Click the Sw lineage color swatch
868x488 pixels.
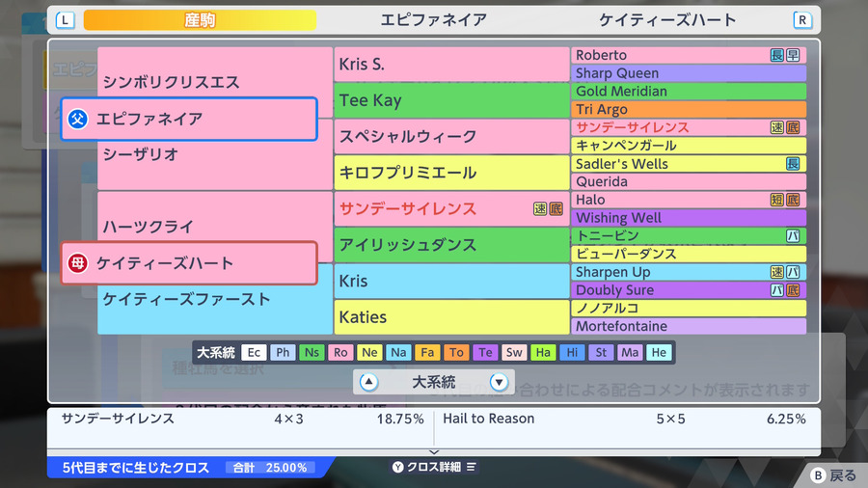(x=514, y=352)
